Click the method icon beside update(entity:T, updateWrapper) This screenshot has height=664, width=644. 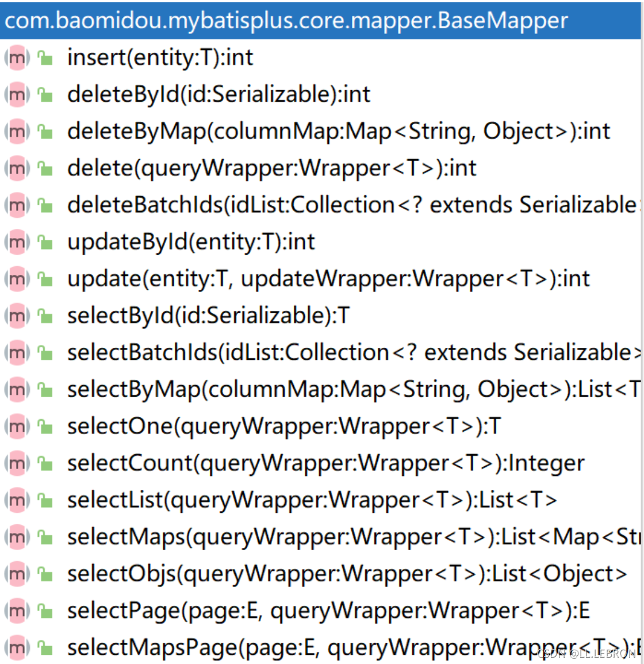coord(17,279)
